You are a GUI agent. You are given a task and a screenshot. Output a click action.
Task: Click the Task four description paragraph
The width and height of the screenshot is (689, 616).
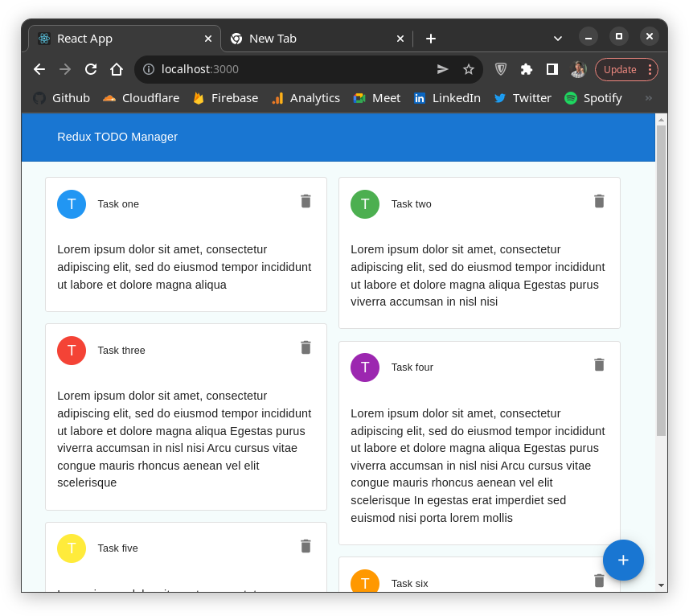click(x=478, y=466)
